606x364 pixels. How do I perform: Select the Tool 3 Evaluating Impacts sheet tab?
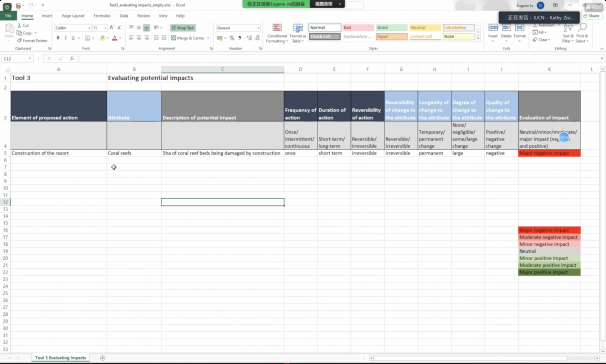(x=61, y=358)
